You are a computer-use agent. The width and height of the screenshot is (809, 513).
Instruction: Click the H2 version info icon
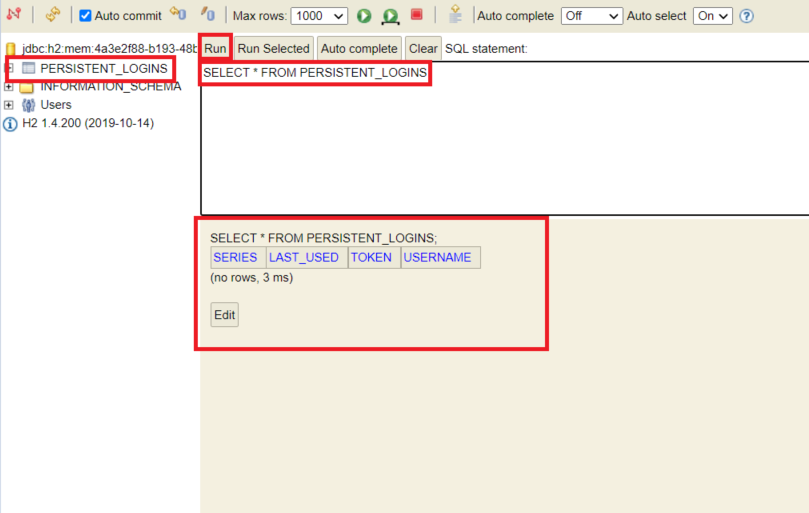click(10, 124)
